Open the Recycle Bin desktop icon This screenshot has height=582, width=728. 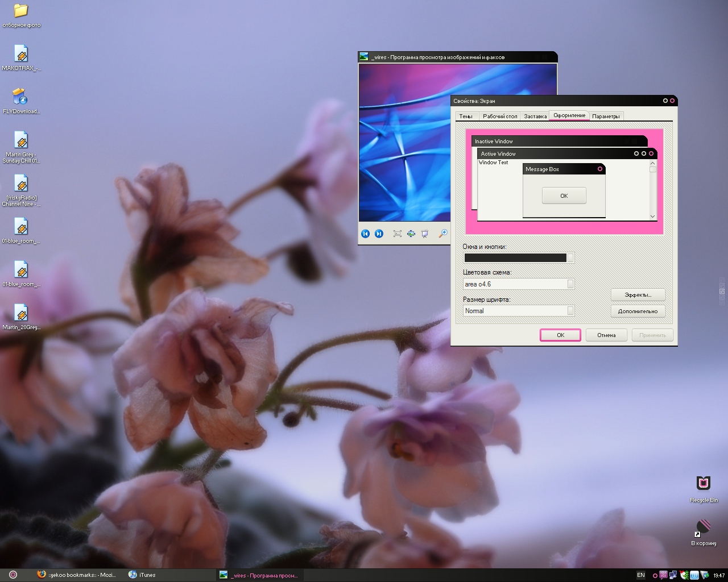point(704,489)
